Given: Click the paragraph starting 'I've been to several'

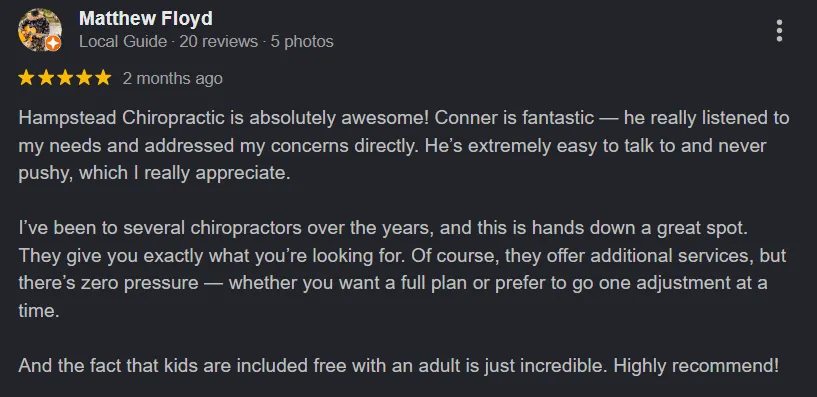Looking at the screenshot, I should point(402,269).
